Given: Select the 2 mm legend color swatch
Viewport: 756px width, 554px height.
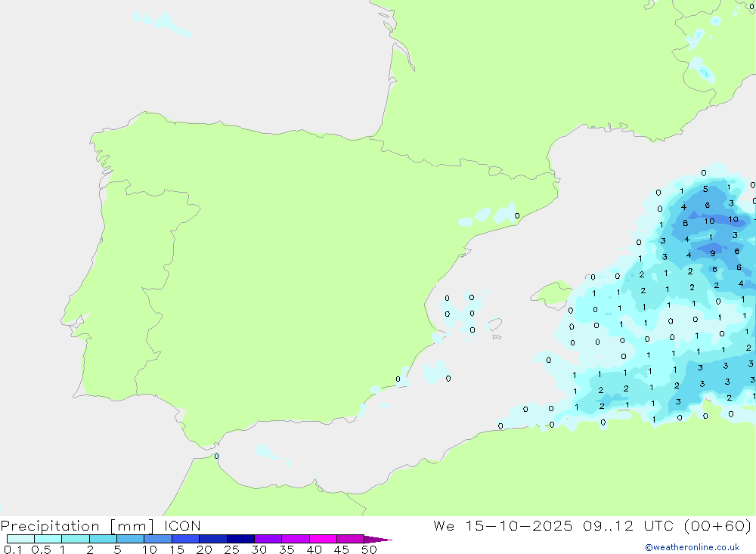Looking at the screenshot, I should click(x=103, y=539).
